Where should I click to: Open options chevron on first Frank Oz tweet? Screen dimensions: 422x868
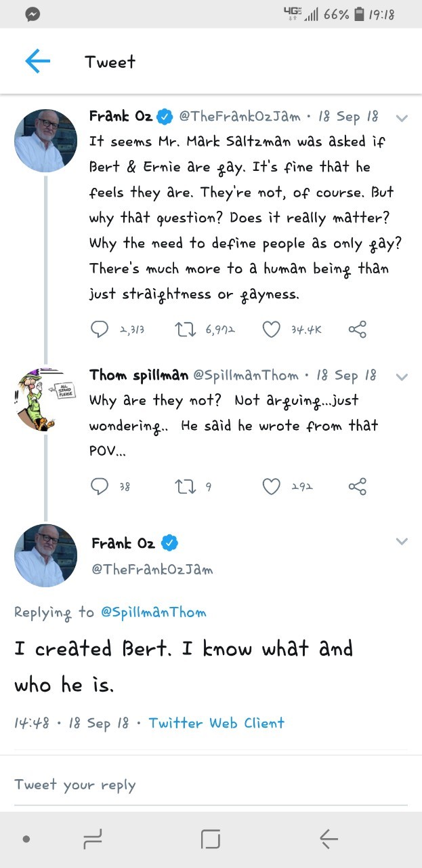[x=402, y=118]
